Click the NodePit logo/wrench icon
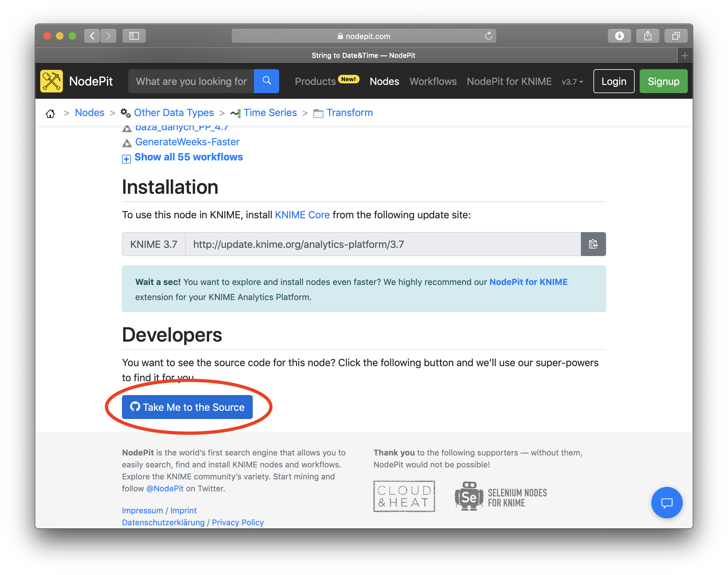 (52, 82)
